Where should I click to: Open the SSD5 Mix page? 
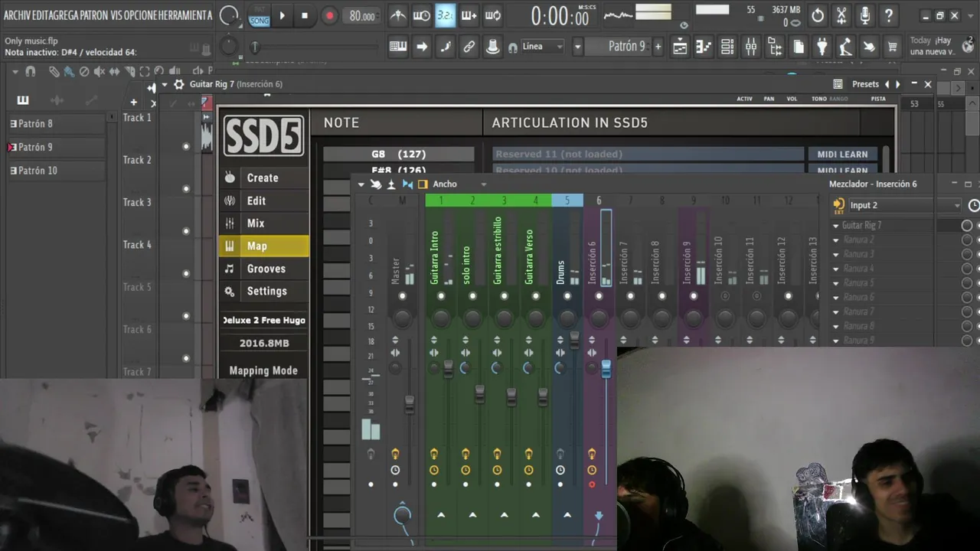[263, 223]
